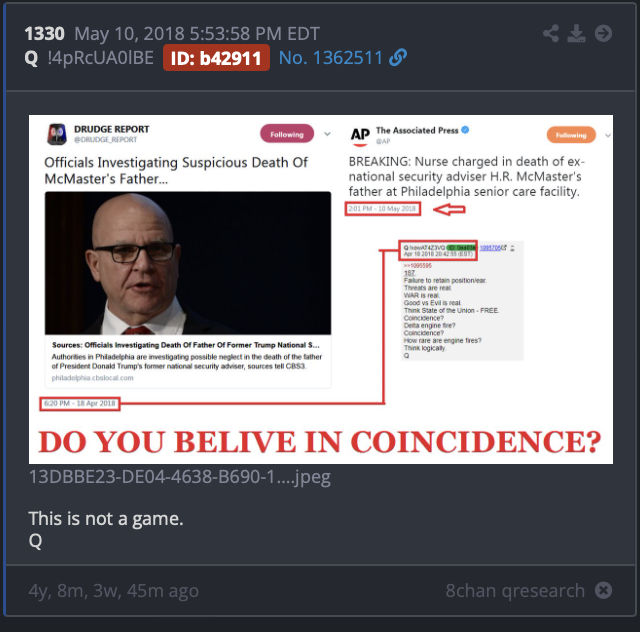The width and height of the screenshot is (640, 632).
Task: Filter by the red ID: b42911 badge
Action: [216, 58]
